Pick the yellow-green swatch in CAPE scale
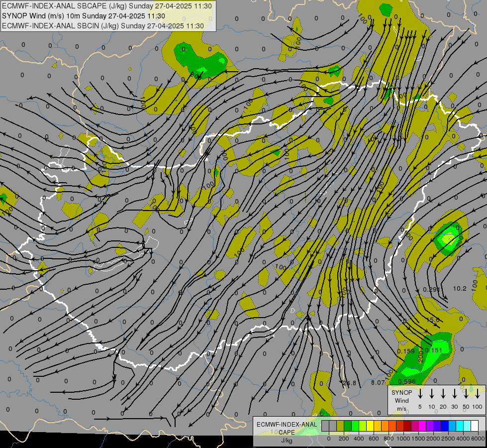This screenshot has height=448, width=487. click(363, 426)
